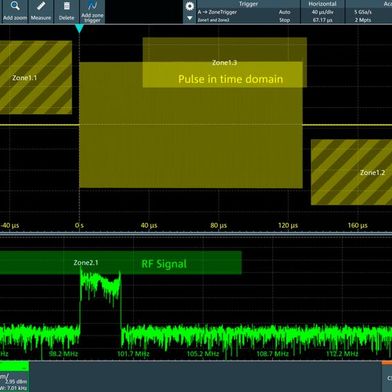Click the 0 s time axis label
Image resolution: width=392 pixels, height=392 pixels.
click(79, 226)
